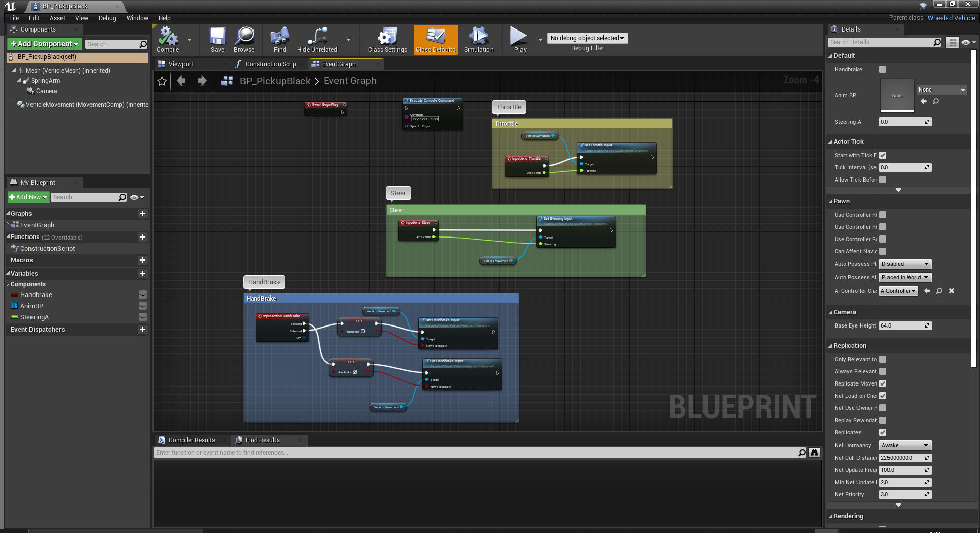Bookmark graph with star icon
980x533 pixels.
[162, 81]
